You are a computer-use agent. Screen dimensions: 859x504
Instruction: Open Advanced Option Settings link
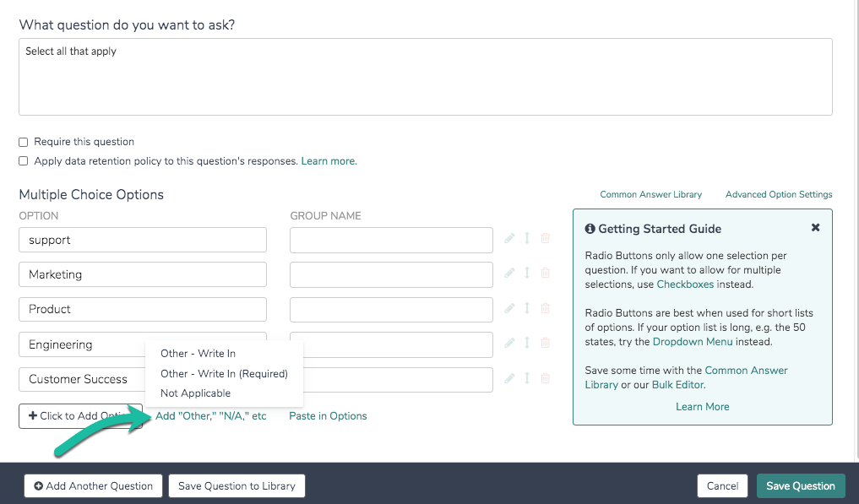pos(779,194)
